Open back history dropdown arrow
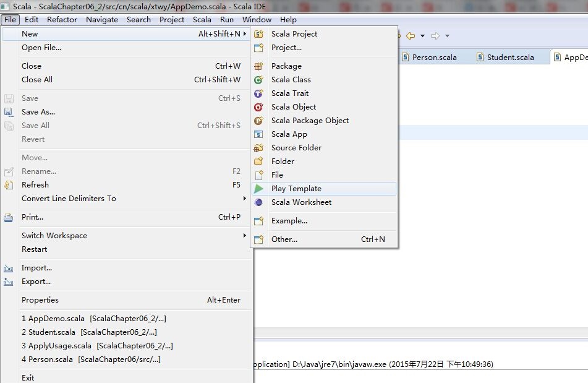The image size is (588, 383). 423,36
